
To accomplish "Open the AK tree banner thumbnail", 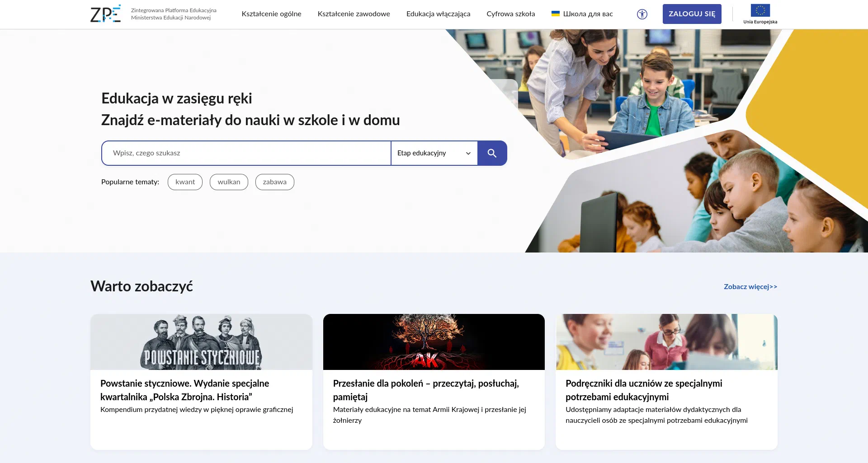I will tap(434, 342).
